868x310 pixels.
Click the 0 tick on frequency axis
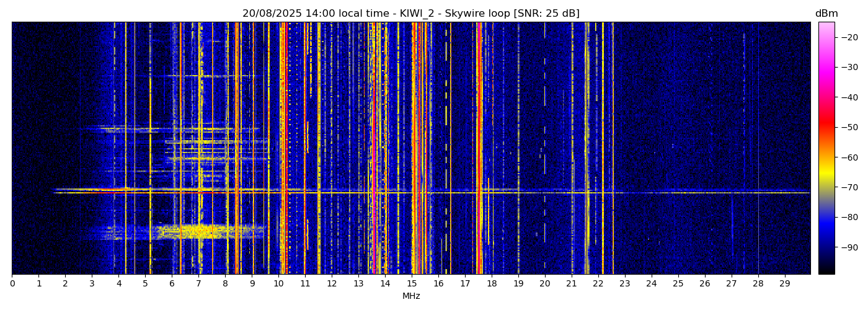coord(12,283)
